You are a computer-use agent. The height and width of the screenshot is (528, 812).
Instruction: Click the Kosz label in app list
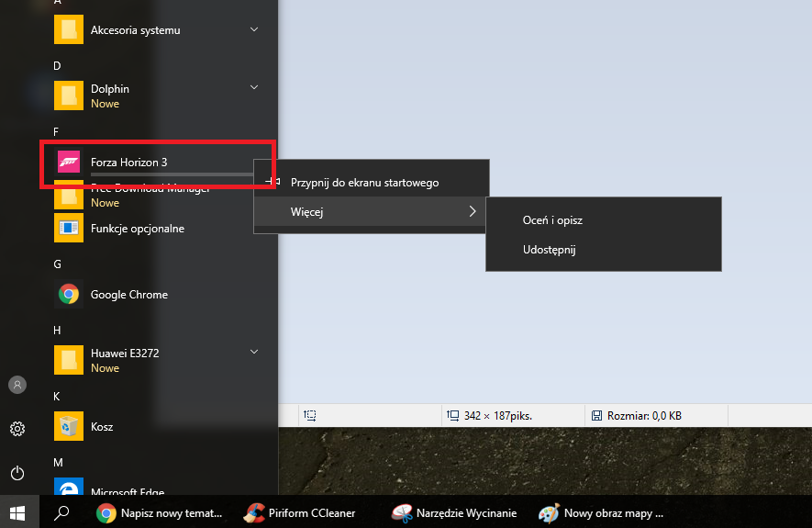coord(102,427)
